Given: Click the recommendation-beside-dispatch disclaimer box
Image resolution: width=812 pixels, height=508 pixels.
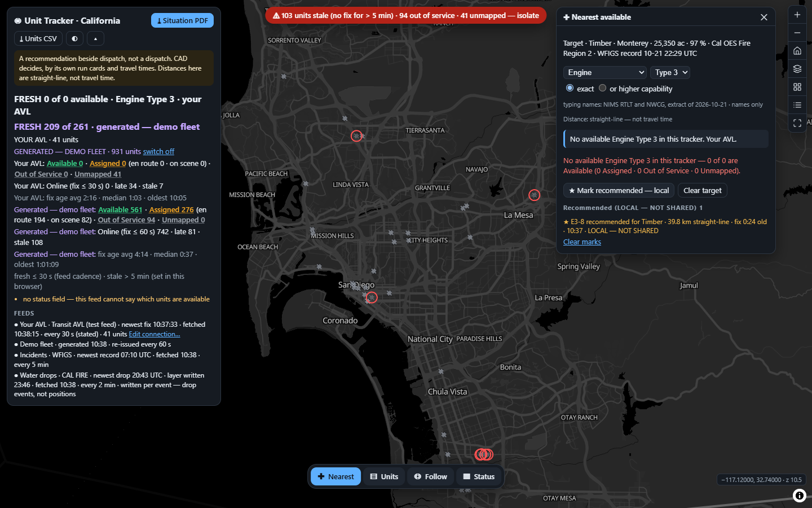Looking at the screenshot, I should pyautogui.click(x=113, y=68).
